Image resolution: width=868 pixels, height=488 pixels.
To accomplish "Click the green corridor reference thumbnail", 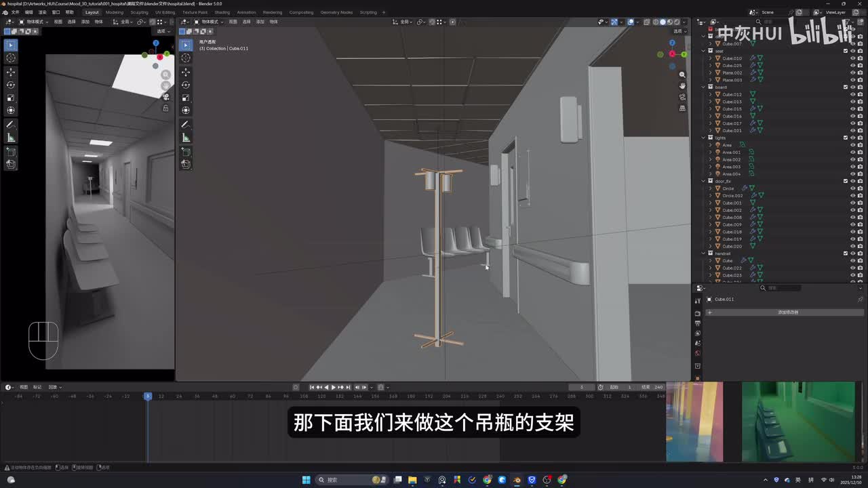I will 798,422.
